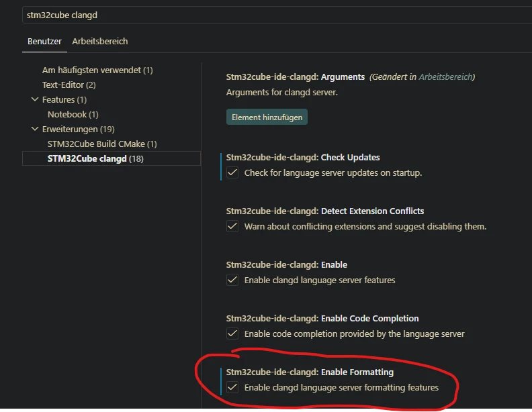Collapse the Erweiterungen chevron in the tree
The height and width of the screenshot is (412, 532).
pos(35,129)
